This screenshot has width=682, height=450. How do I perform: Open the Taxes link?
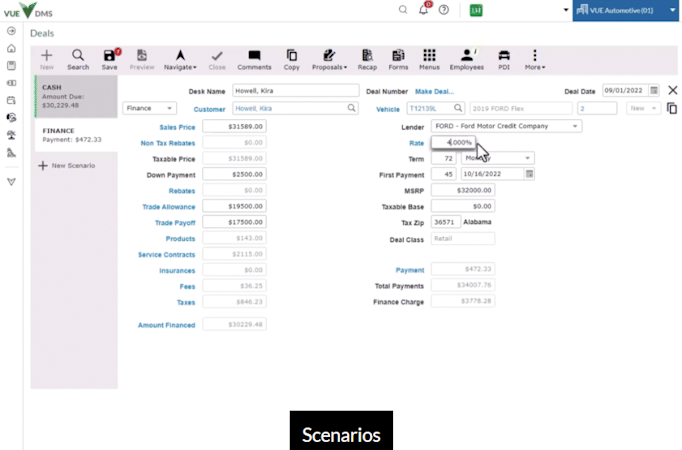(186, 302)
